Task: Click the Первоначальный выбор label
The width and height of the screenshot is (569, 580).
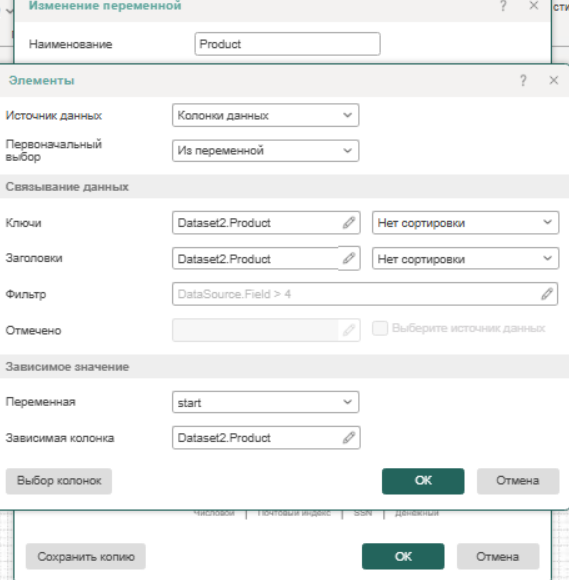Action: [54, 150]
